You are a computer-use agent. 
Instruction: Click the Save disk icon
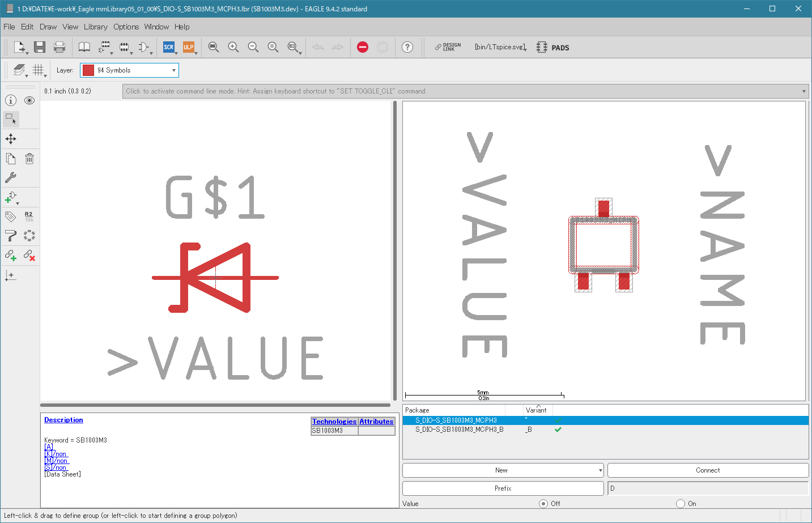click(x=39, y=47)
